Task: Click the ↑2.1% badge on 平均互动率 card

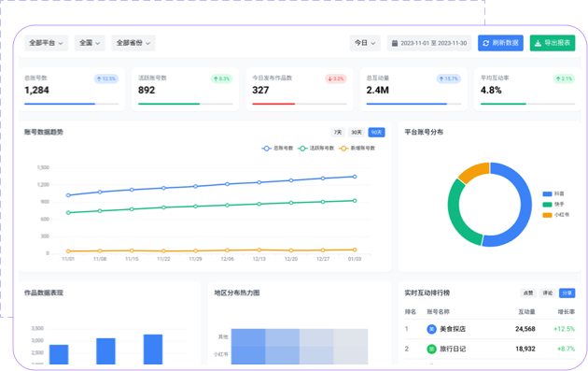Action: click(x=564, y=78)
